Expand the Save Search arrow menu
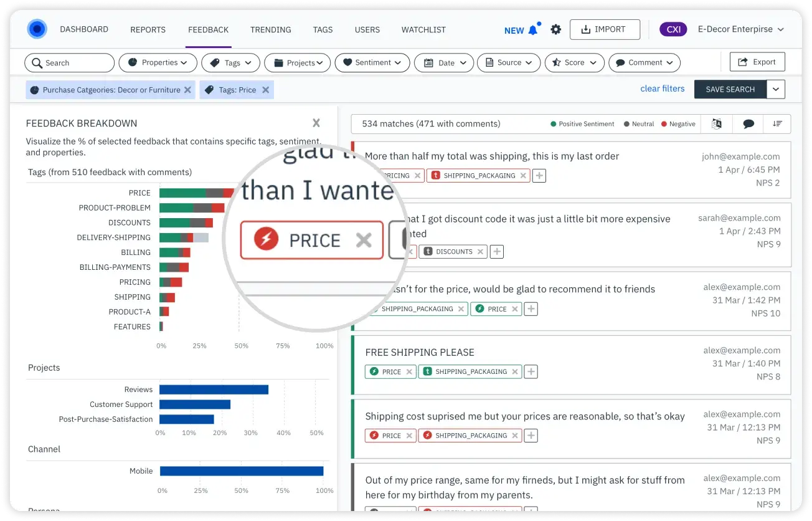The image size is (812, 521). coord(776,89)
